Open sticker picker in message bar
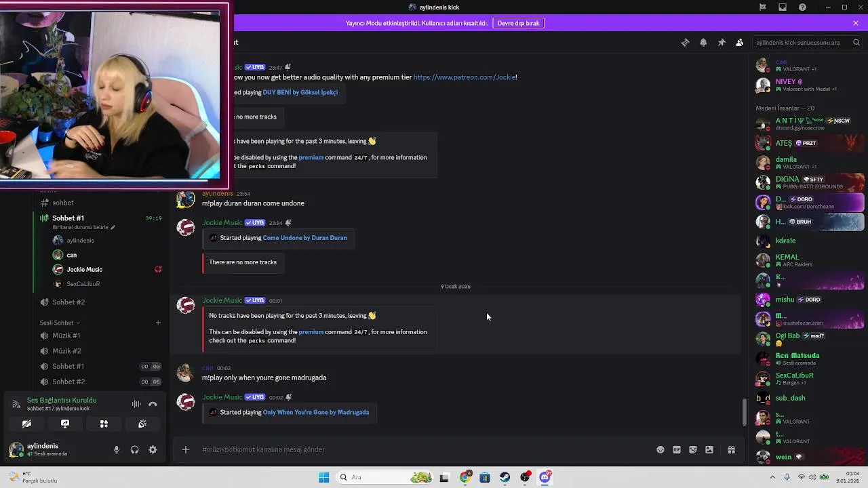The height and width of the screenshot is (488, 868). coord(693,449)
